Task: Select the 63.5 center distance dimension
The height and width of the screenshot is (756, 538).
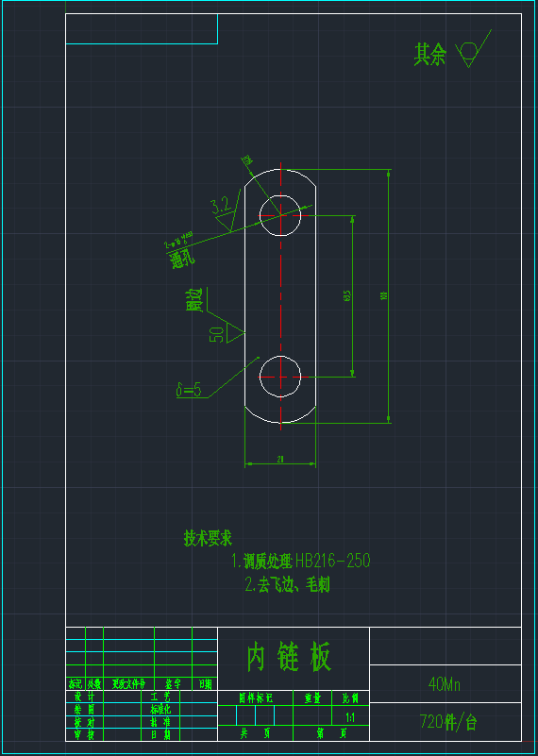Action: tap(347, 295)
